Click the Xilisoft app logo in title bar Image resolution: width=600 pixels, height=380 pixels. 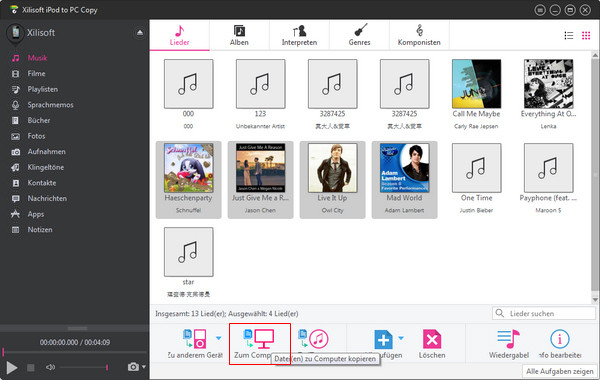point(14,10)
